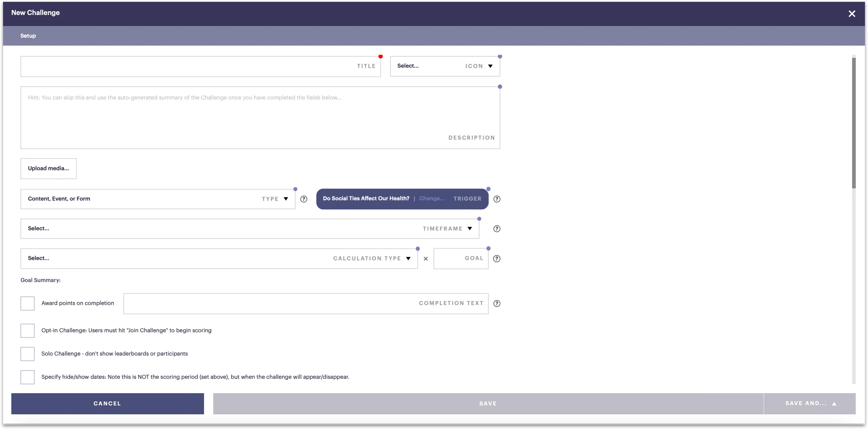Click the vertical scrollbar thumb

(x=854, y=123)
